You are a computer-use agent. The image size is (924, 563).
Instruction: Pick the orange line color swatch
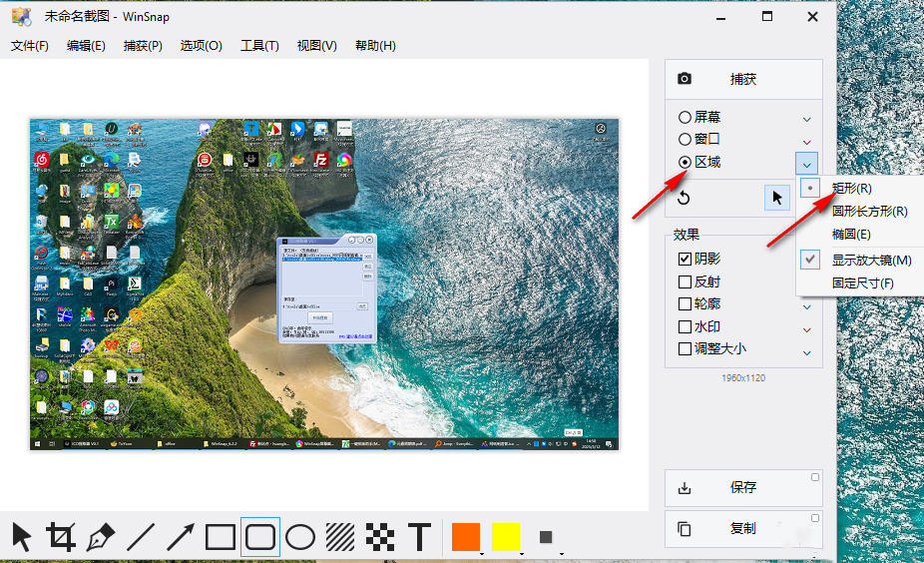click(x=466, y=536)
